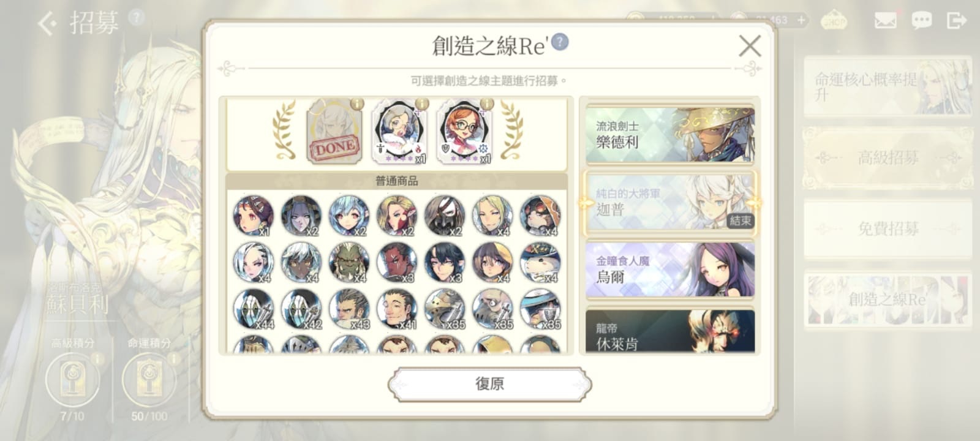980x441 pixels.
Task: Tap the 命運積分 50/100 gauge
Action: pyautogui.click(x=149, y=380)
